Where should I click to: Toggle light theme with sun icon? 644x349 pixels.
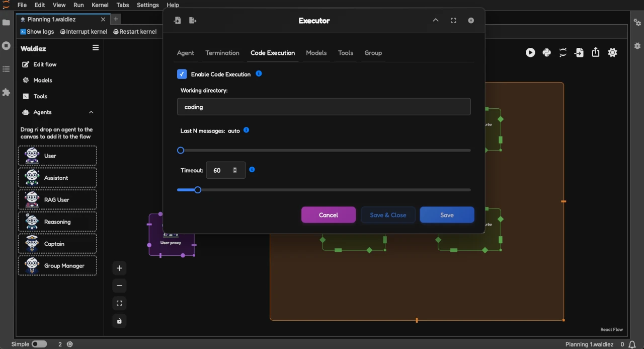(x=612, y=52)
